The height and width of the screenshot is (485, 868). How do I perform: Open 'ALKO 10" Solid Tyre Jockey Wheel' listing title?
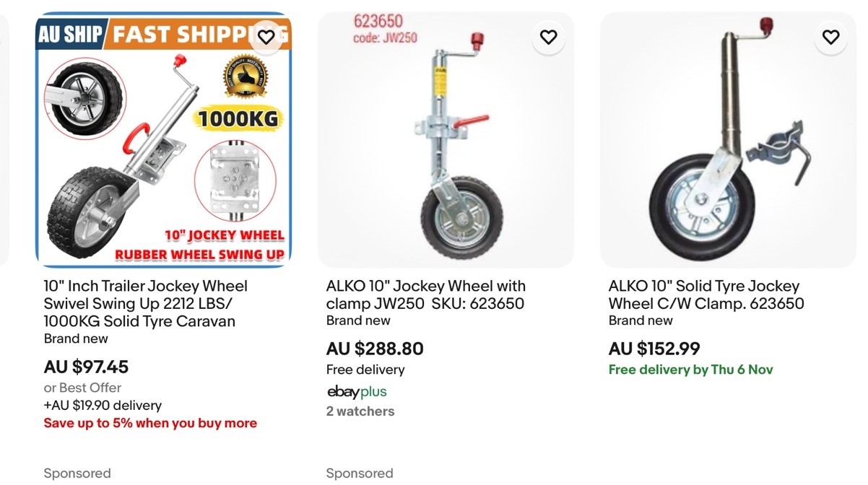(706, 294)
